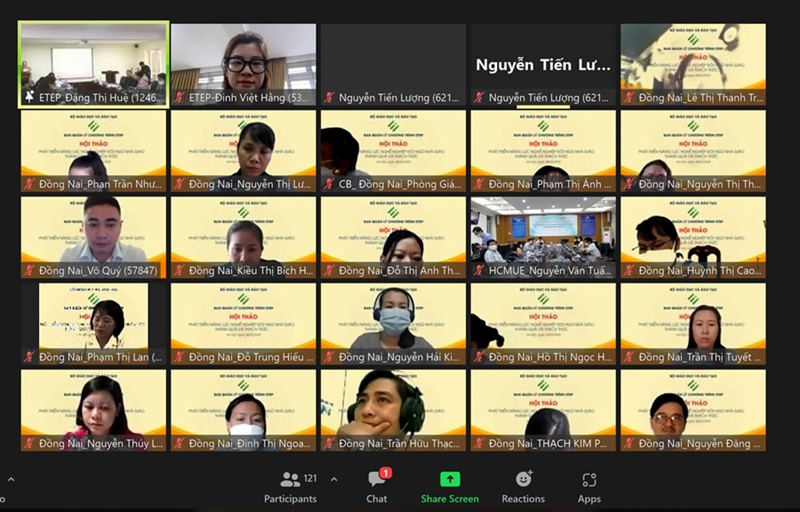
Task: Click the camera-off tile showing large Nguyễn Tiến name
Action: tap(543, 62)
